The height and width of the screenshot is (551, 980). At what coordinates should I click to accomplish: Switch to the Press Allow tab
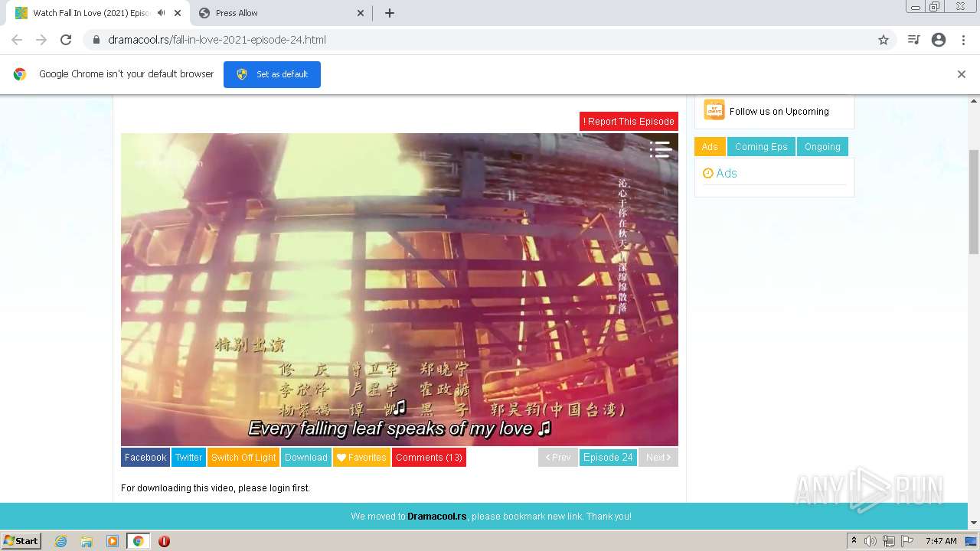click(282, 13)
